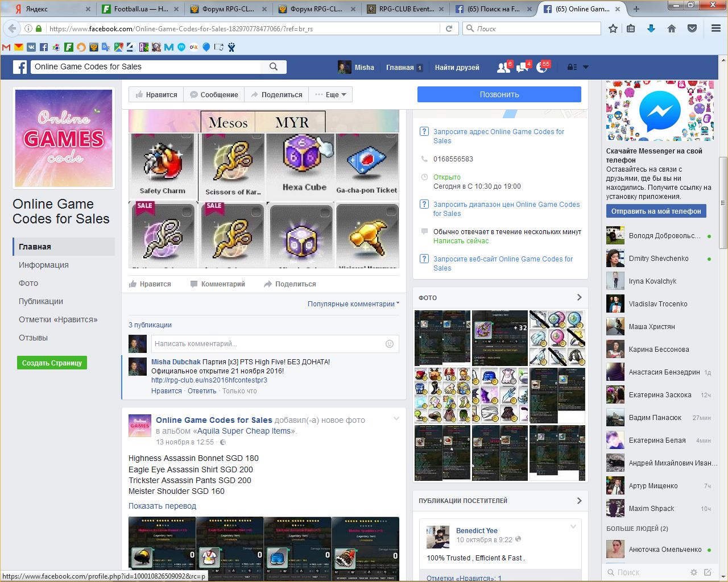Open 'Популярные комментарии' sorting dropdown

tap(353, 304)
